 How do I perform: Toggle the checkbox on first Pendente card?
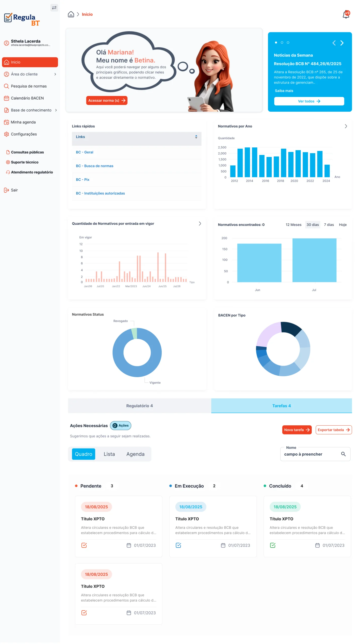[x=84, y=545]
